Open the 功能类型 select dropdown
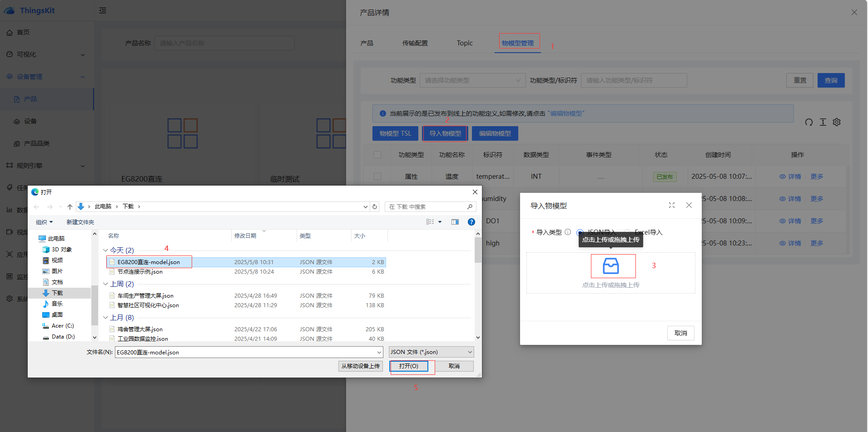 click(x=472, y=80)
